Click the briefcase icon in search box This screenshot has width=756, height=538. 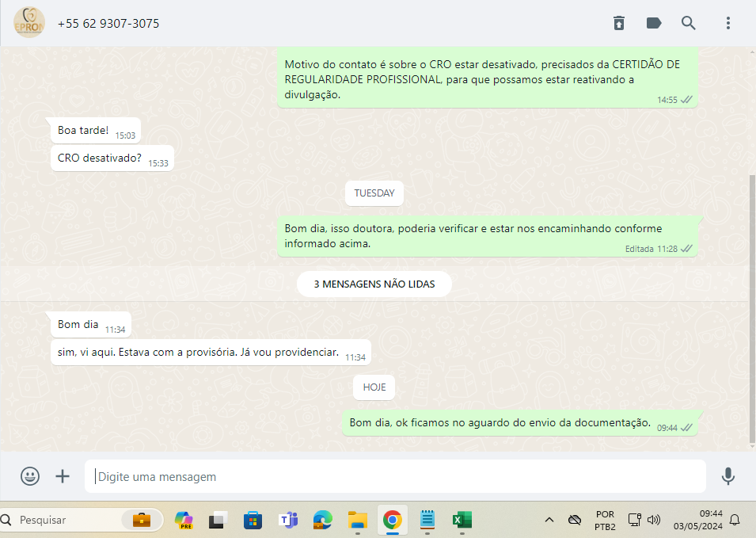141,520
